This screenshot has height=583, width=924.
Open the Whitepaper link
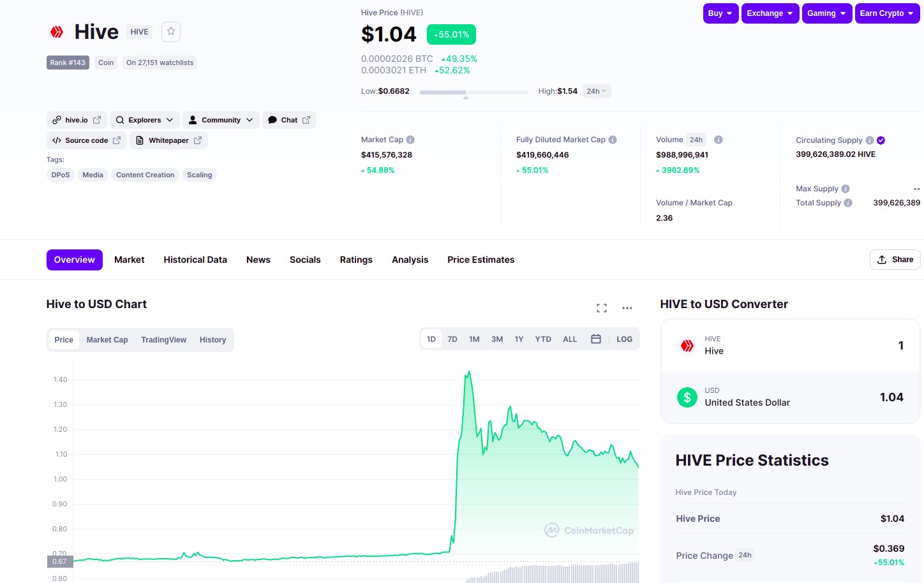[168, 140]
